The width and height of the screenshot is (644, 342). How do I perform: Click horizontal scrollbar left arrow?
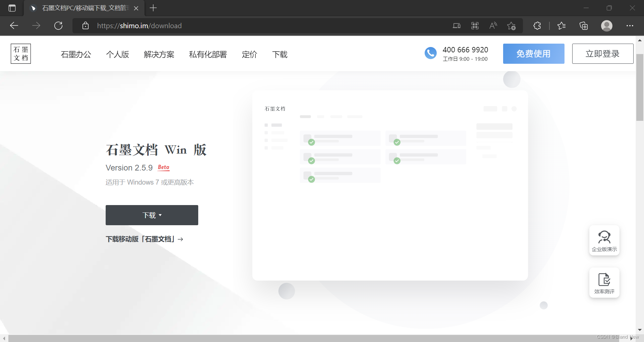coord(4,338)
